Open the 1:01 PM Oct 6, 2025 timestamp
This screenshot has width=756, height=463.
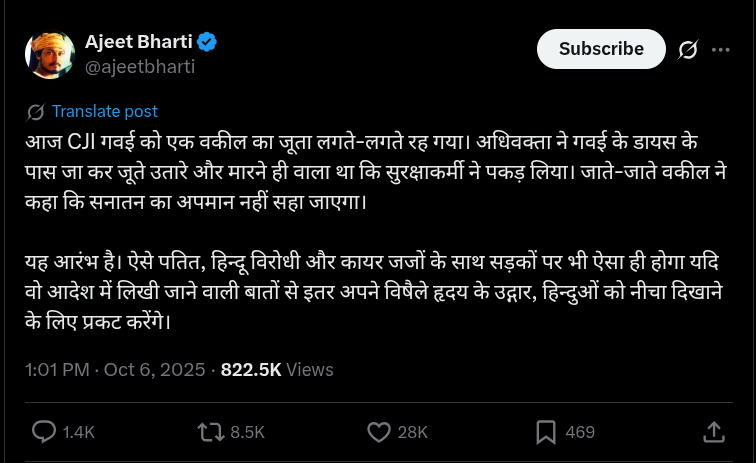116,369
